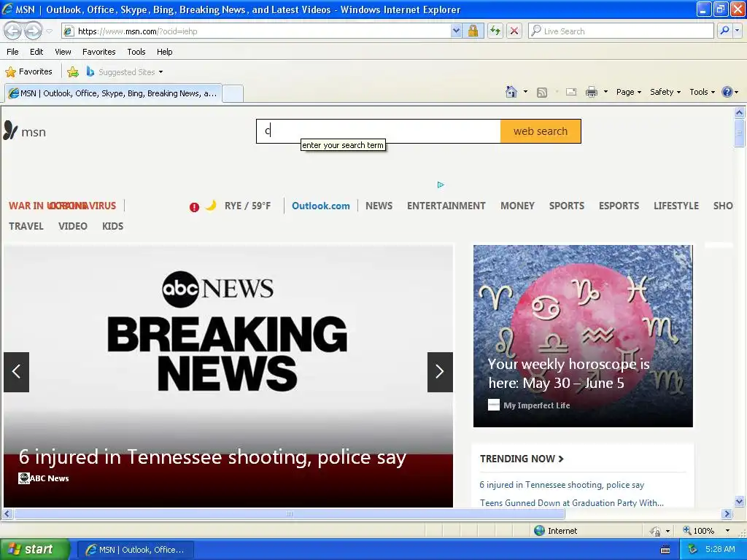The image size is (747, 560).
Task: Click the vertical scrollbar down arrow
Action: pyautogui.click(x=740, y=501)
